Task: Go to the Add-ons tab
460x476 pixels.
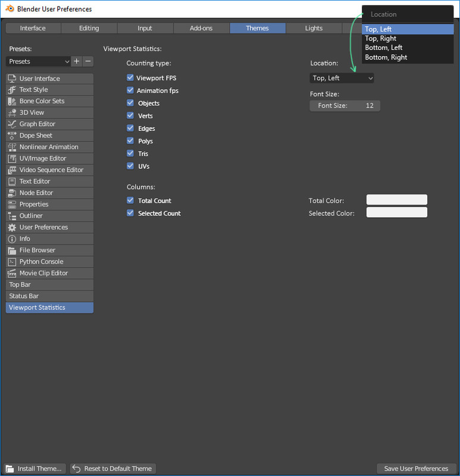Action: coord(201,28)
